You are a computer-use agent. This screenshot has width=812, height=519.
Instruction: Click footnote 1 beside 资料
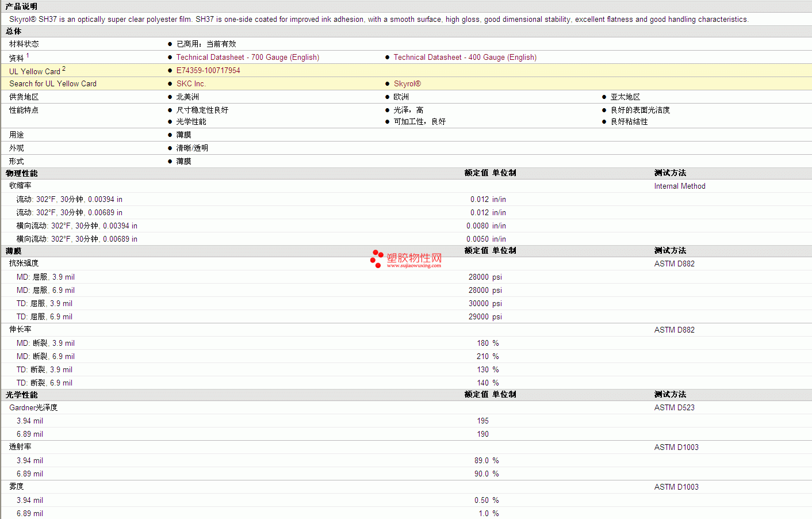(28, 55)
